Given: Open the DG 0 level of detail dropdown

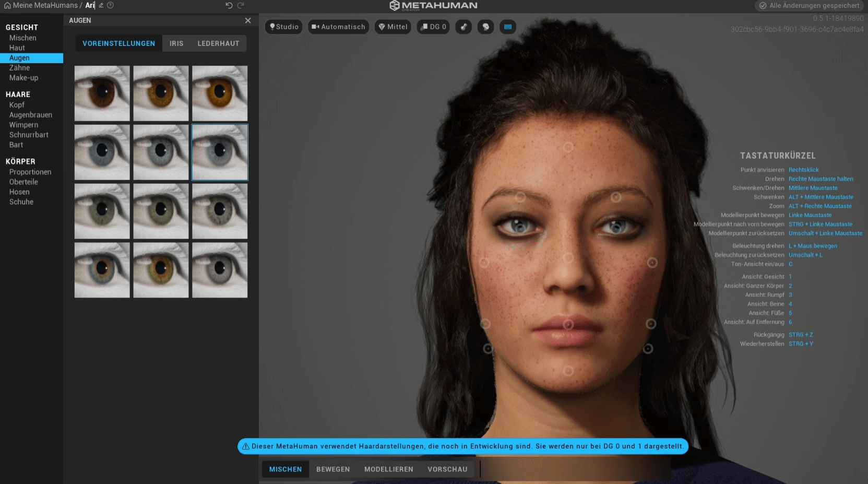Looking at the screenshot, I should (x=433, y=27).
